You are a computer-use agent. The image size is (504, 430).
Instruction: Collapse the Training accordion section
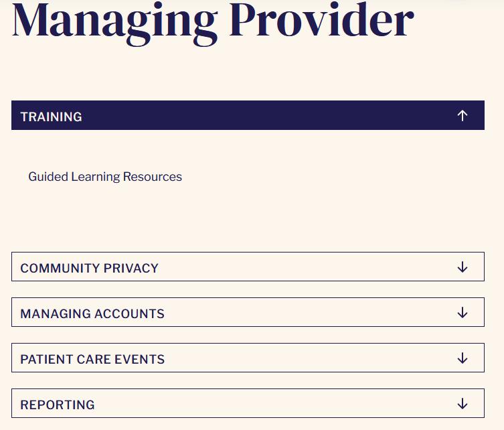pos(248,115)
